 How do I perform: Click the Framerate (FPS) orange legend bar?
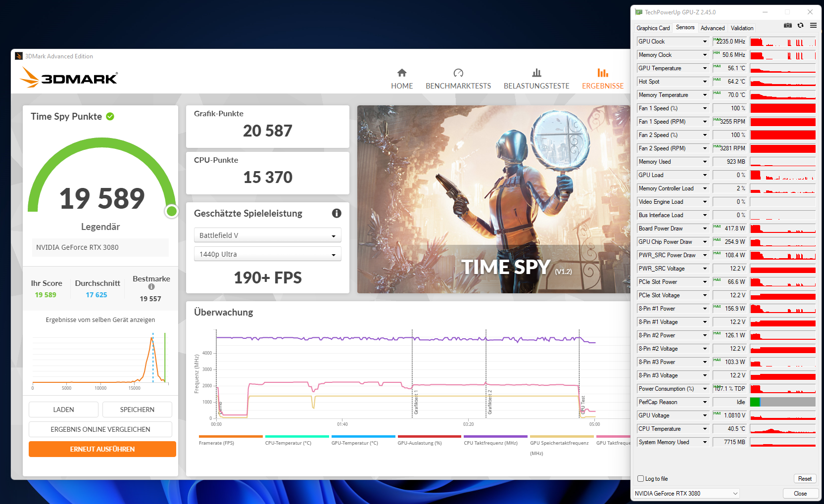[231, 436]
